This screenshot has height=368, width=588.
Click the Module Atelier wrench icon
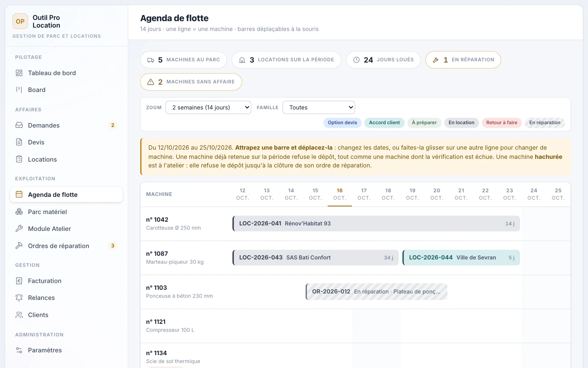19,228
